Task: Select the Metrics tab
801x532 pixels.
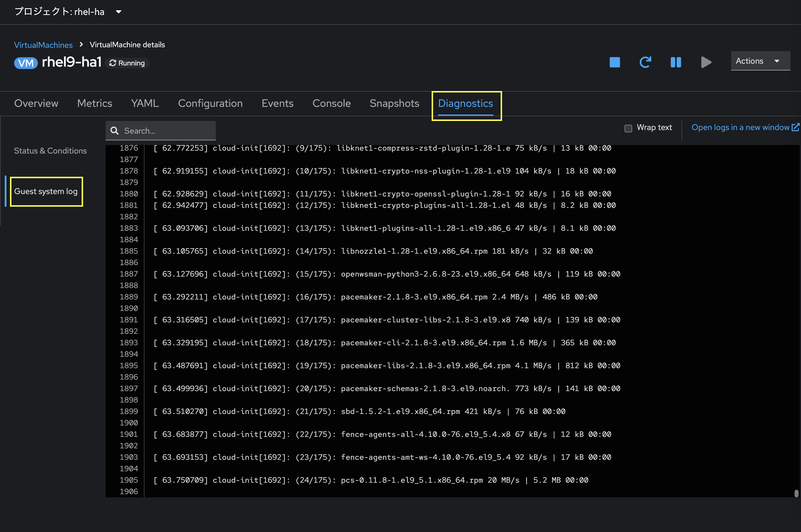Action: tap(94, 103)
